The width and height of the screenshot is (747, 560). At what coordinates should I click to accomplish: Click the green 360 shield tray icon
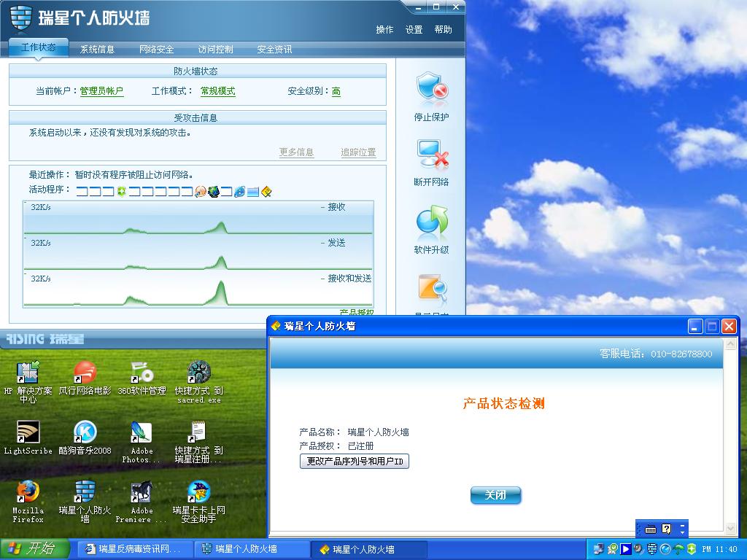(x=692, y=549)
